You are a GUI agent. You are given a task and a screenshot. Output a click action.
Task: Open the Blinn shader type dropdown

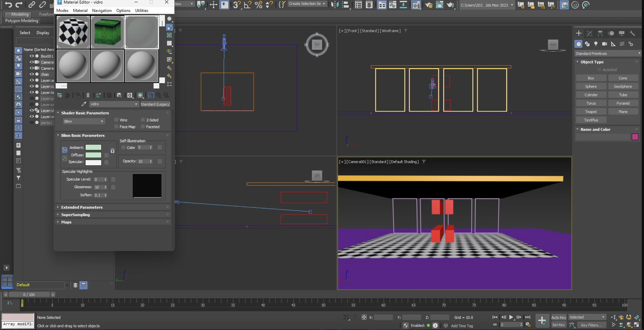(83, 121)
